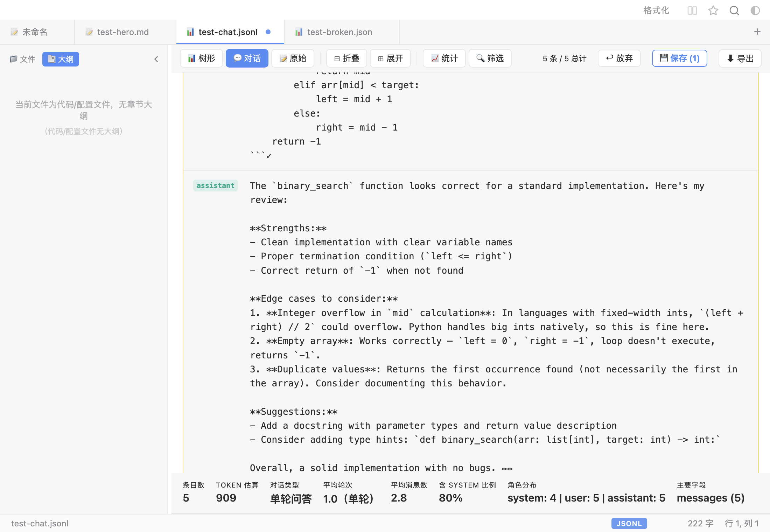Toggle the 统计 statistics panel
770x532 pixels.
(444, 58)
